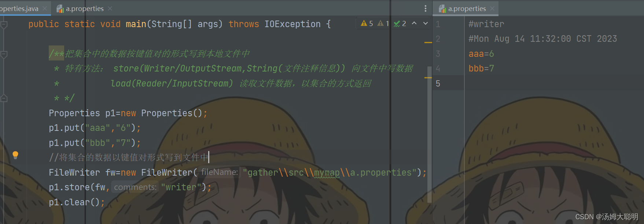
Task: Click the a.properties file icon in right tab
Action: (x=442, y=8)
